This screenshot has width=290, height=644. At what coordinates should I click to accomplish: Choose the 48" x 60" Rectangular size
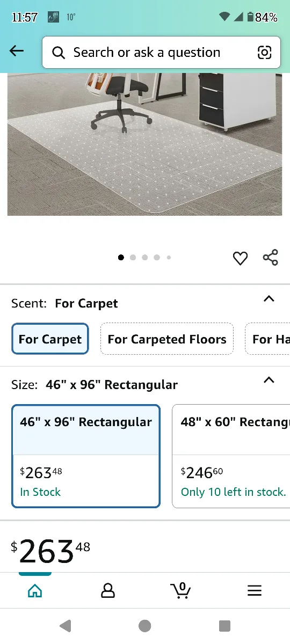click(231, 456)
